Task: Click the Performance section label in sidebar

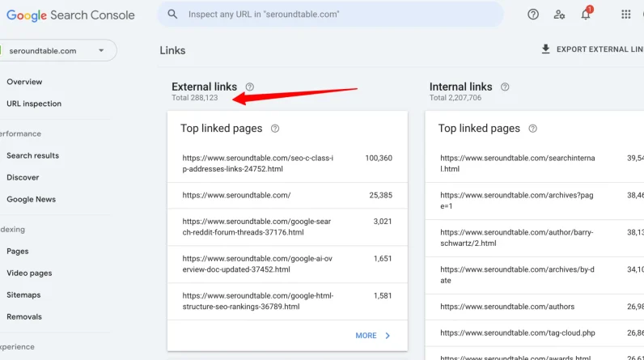Action: pyautogui.click(x=20, y=133)
